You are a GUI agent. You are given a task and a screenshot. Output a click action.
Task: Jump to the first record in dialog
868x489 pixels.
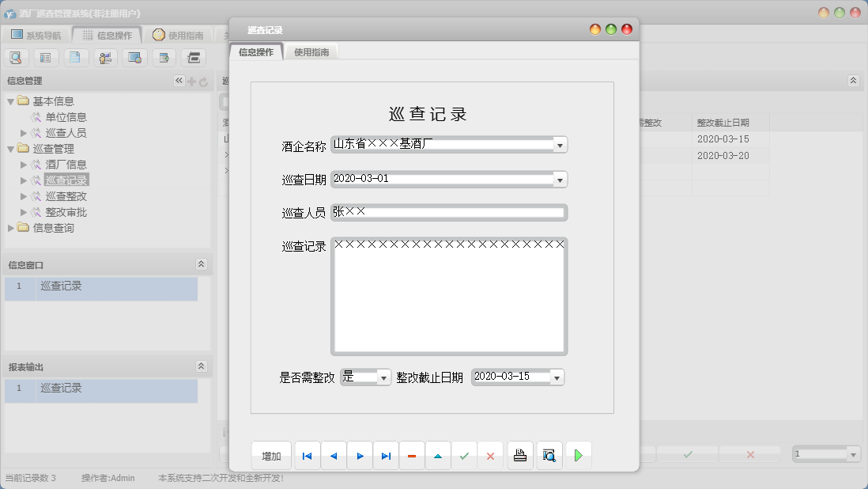(308, 456)
